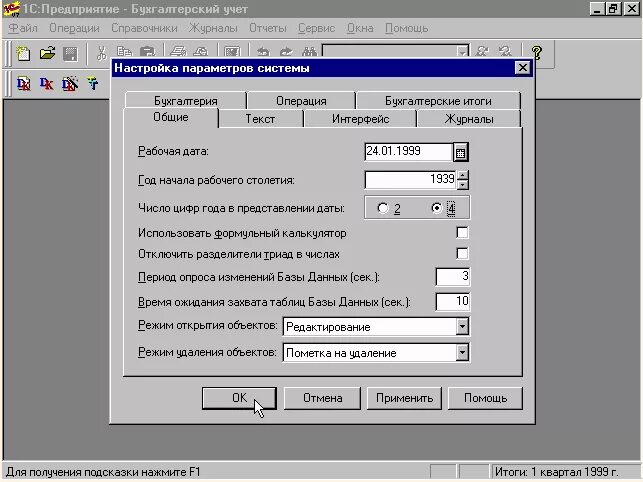Expand the Режим открытия объектов dropdown
The width and height of the screenshot is (643, 482).
pyautogui.click(x=462, y=327)
